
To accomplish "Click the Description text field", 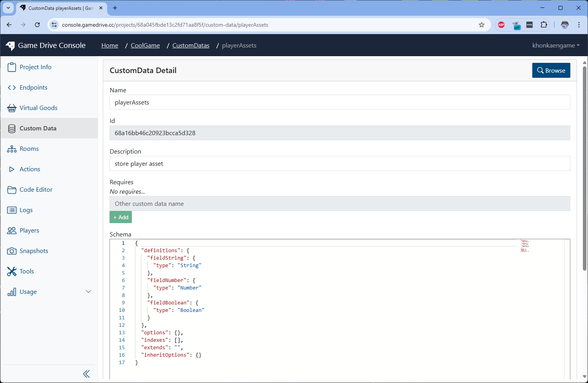I will (x=340, y=164).
